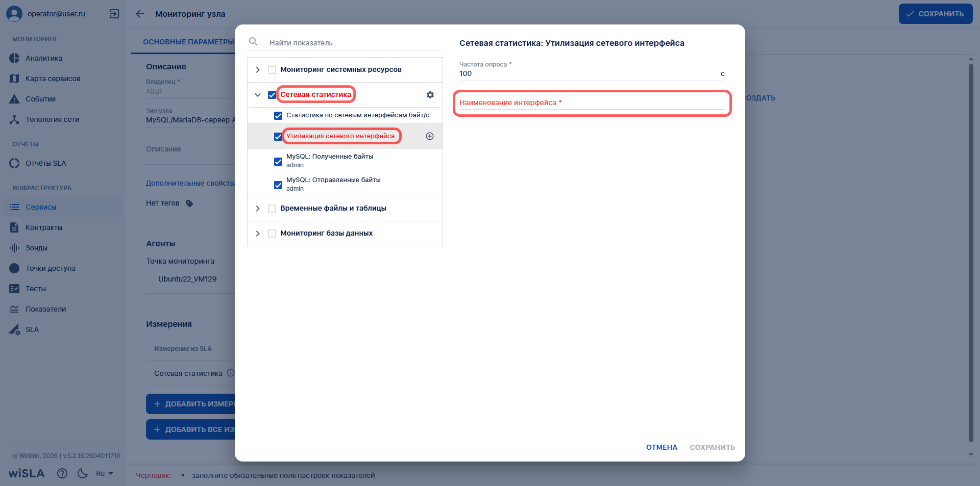Click the Наименование интерфейса field
The width and height of the screenshot is (980, 486).
tap(592, 103)
